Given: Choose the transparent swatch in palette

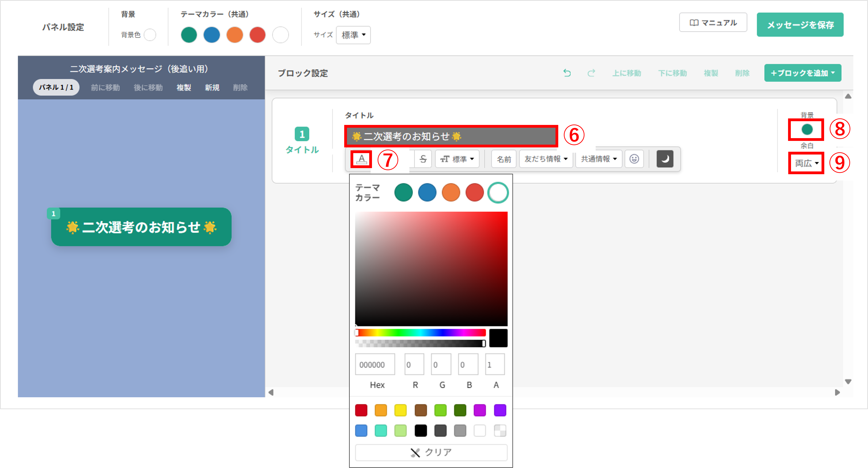Looking at the screenshot, I should [500, 431].
